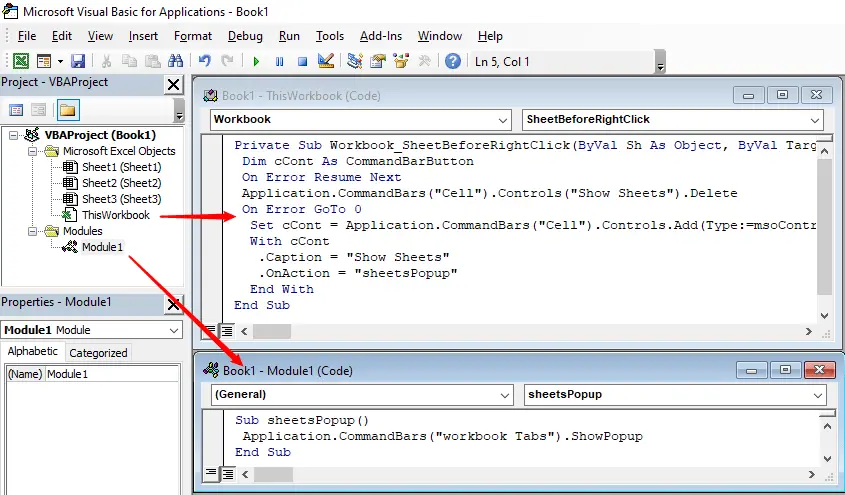Toggle Full Module View in Module1 window

click(x=228, y=474)
